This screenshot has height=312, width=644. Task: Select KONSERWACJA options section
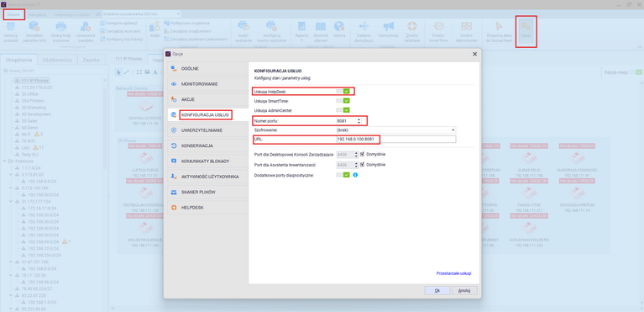[208, 145]
